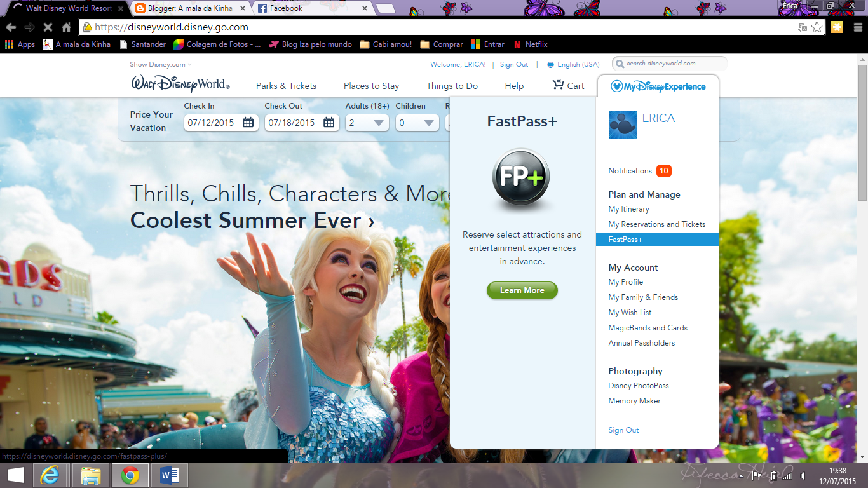Click the top Sign Out link
The image size is (868, 488).
click(x=514, y=64)
